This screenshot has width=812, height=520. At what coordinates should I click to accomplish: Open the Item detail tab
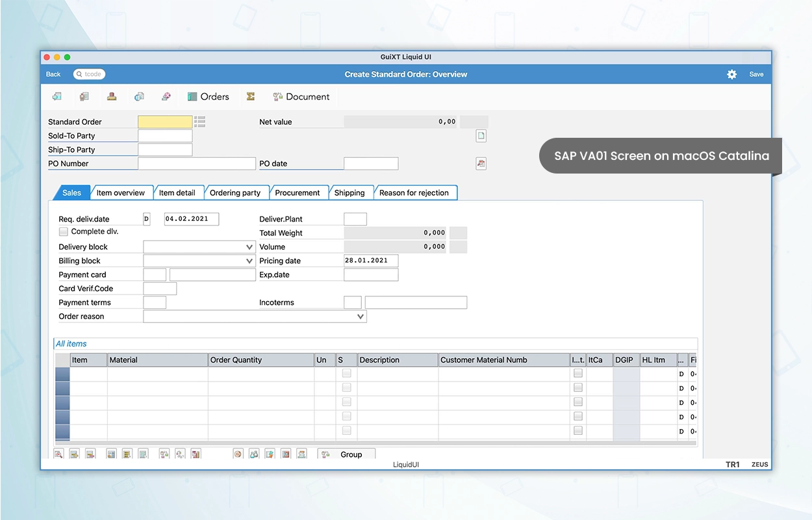click(x=177, y=192)
